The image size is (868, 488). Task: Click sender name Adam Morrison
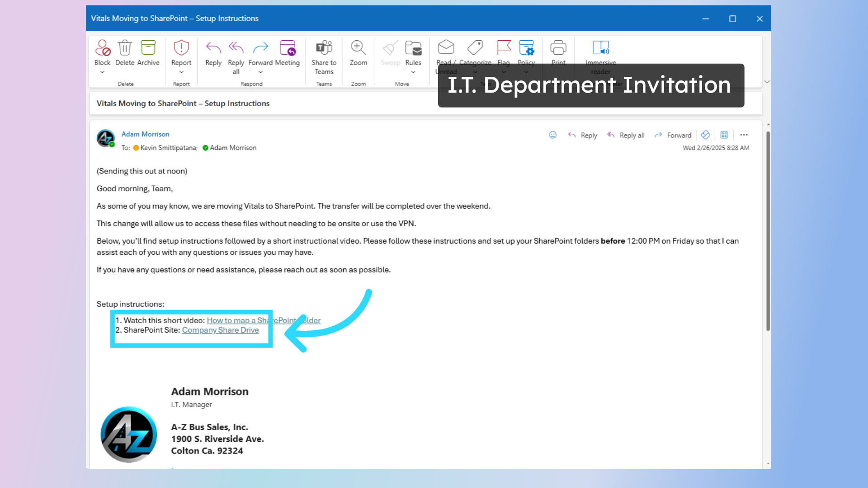coord(145,134)
